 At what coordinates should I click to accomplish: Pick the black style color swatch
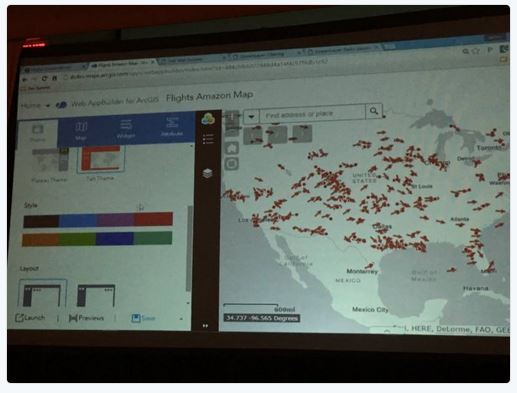(41, 221)
